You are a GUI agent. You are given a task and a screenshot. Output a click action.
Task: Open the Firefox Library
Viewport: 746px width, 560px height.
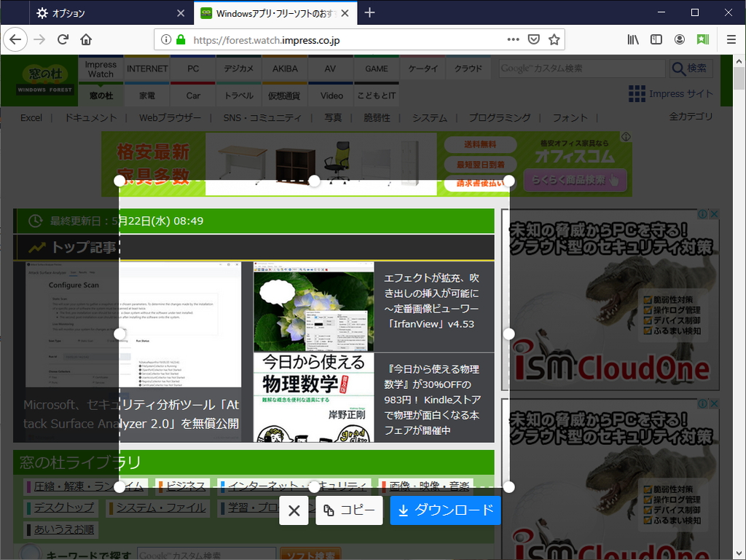click(632, 39)
